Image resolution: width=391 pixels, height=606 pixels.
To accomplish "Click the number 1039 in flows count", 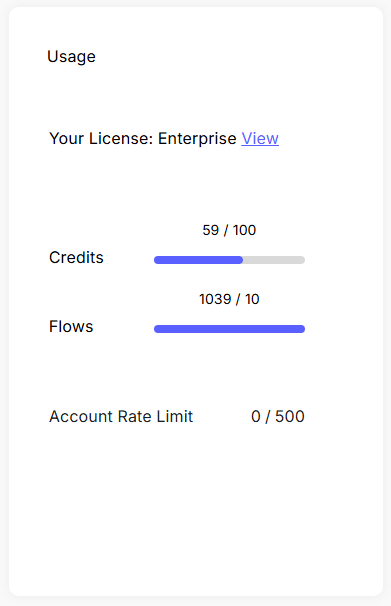I will coord(215,299).
